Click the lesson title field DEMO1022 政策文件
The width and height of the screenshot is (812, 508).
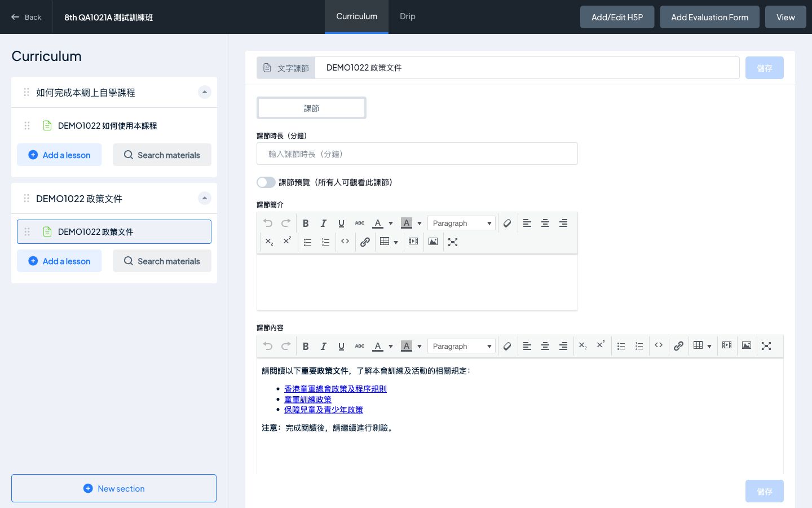coord(527,68)
